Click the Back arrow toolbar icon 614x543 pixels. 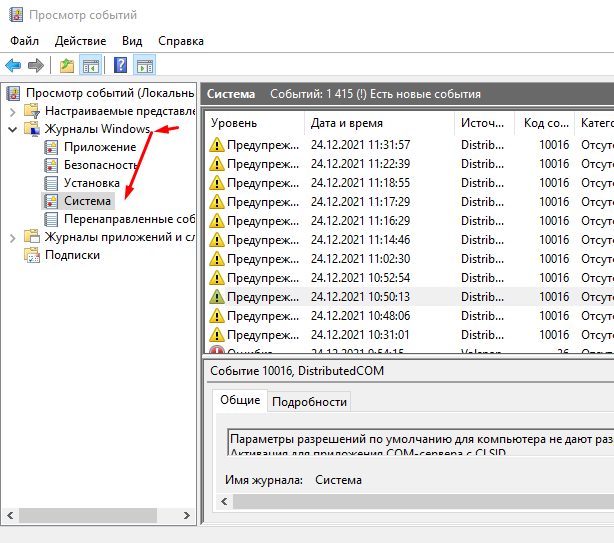(x=13, y=65)
